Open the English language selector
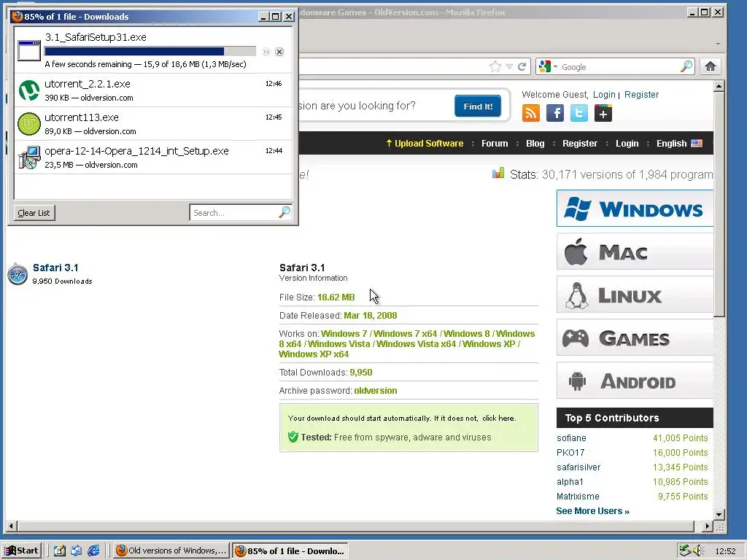Viewport: 747px width, 560px height. [x=679, y=144]
